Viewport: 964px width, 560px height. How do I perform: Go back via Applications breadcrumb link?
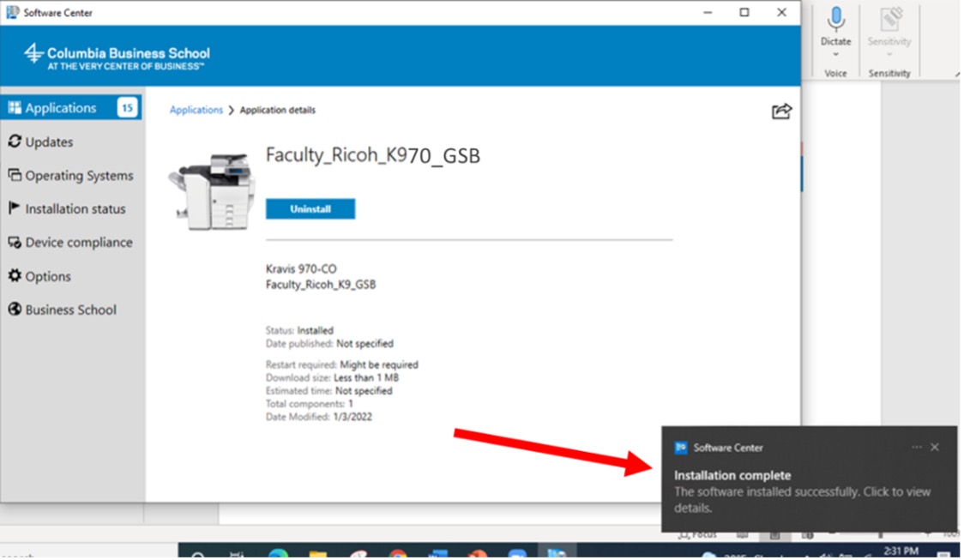coord(196,110)
